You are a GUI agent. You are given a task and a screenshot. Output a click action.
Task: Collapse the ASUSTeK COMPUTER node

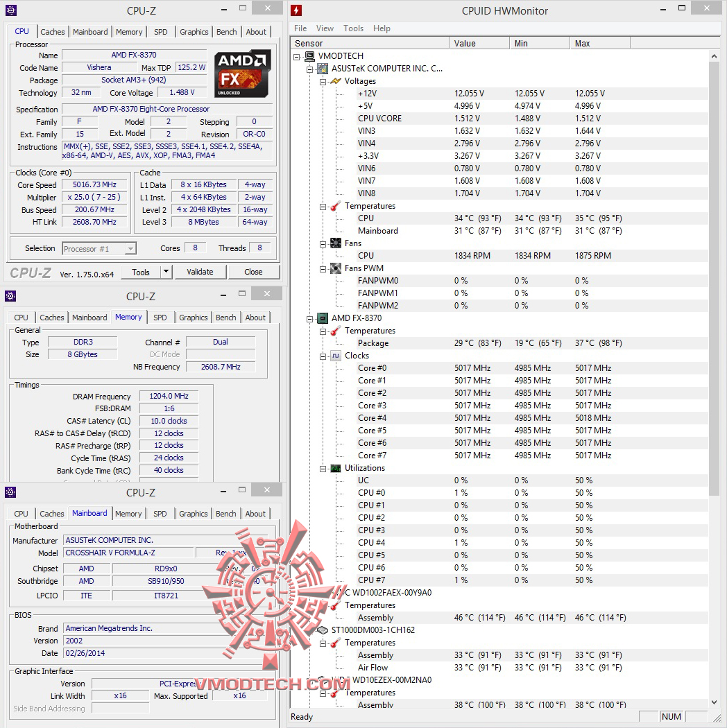(x=310, y=69)
